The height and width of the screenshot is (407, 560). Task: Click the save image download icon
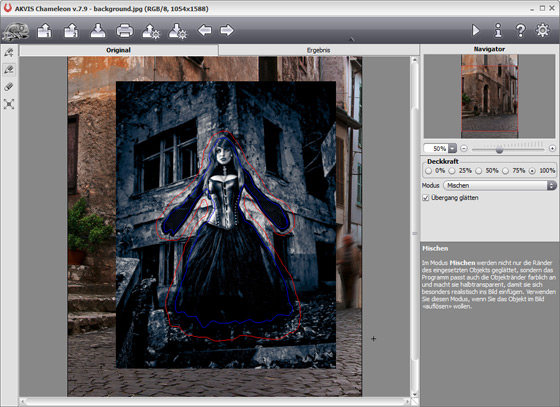click(x=98, y=31)
